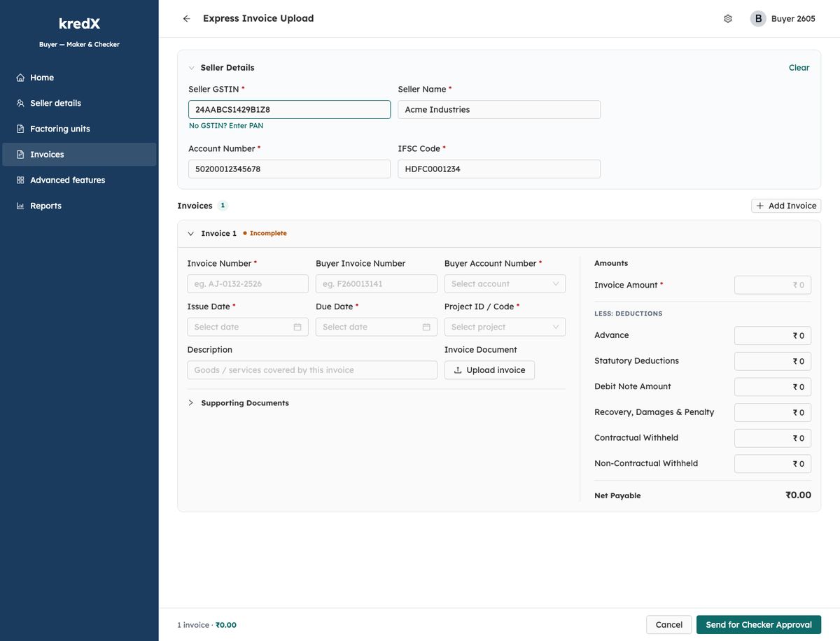Click the Recovery, Damages & Penalty field

(x=773, y=413)
